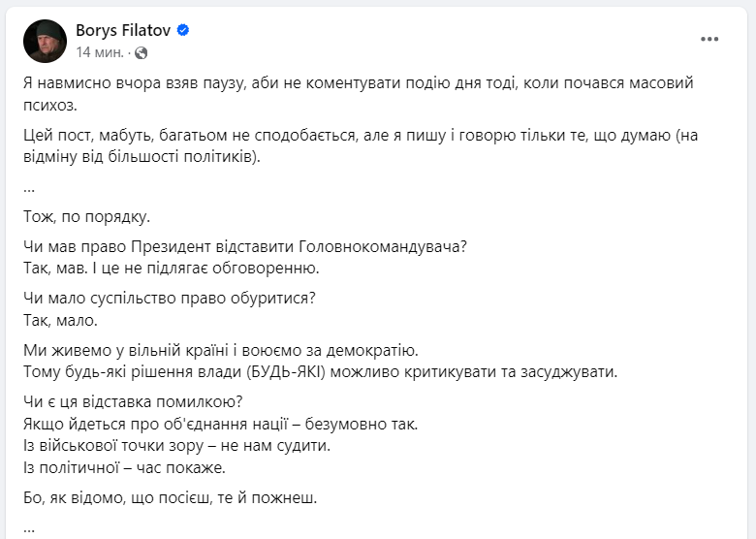Click the line "Ми живемо у вільній країні"

(x=218, y=350)
